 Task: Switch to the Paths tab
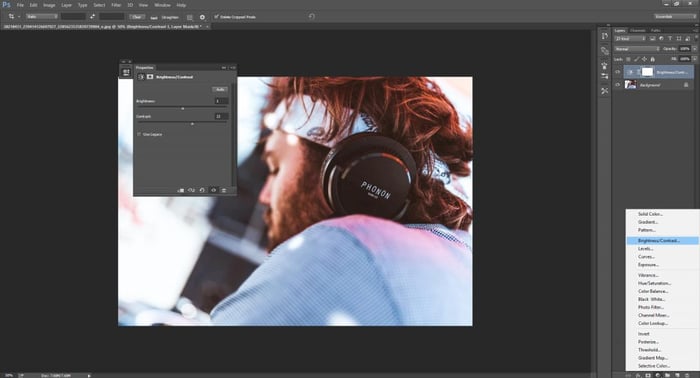[x=655, y=30]
